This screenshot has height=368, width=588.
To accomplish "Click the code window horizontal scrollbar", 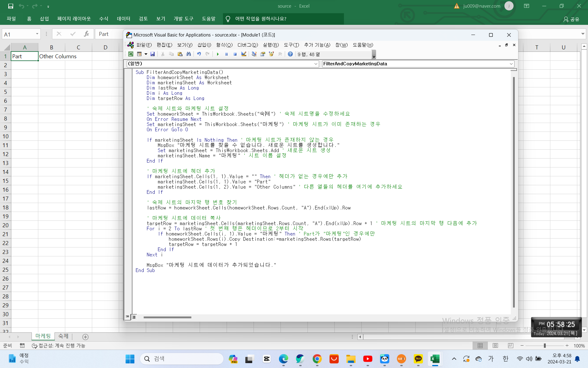I will [168, 317].
